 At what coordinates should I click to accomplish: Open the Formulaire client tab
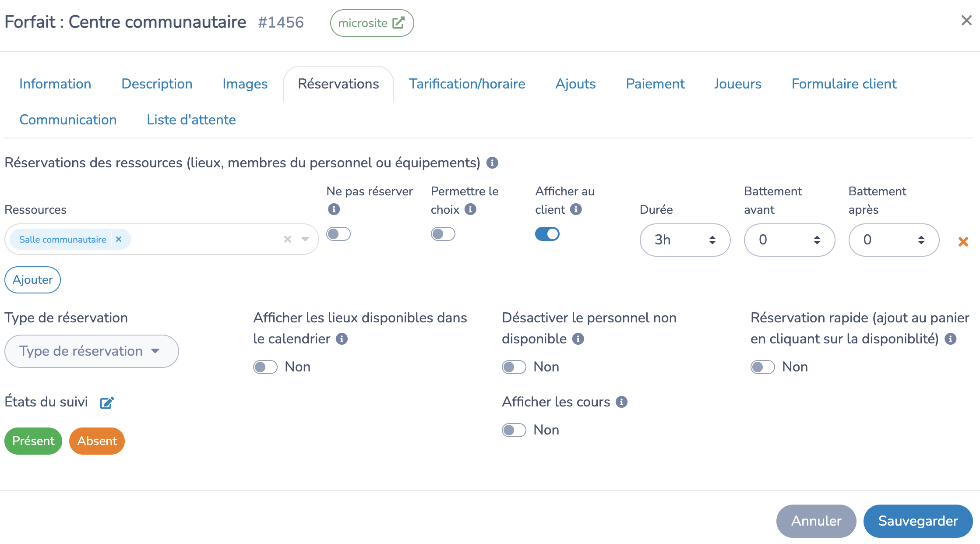click(844, 84)
